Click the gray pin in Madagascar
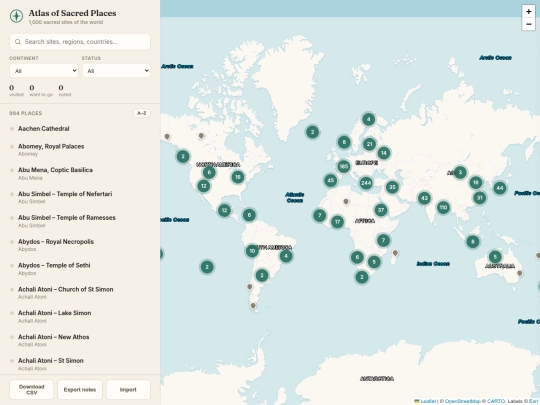Screen dimensions: 540x405 pyautogui.click(x=395, y=253)
